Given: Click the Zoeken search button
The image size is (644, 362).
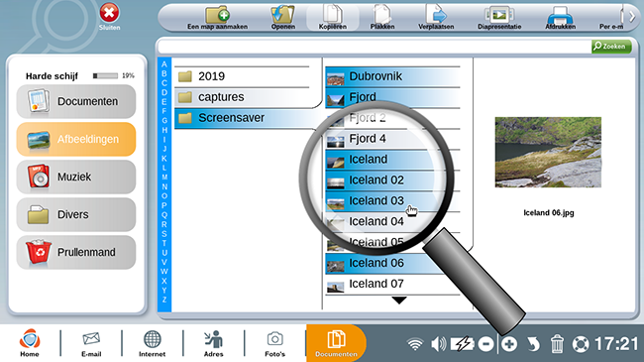Looking at the screenshot, I should [611, 46].
